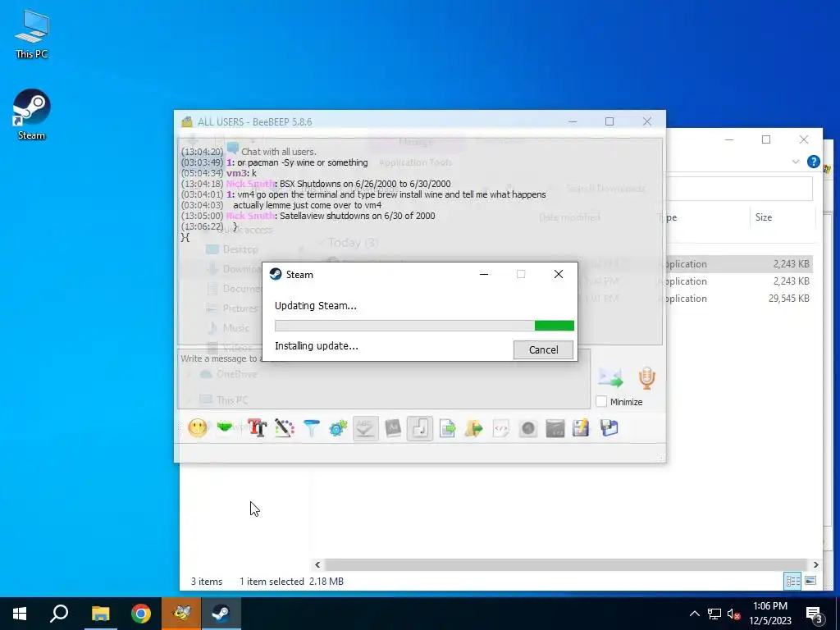Close the Steam updater dialog

(559, 274)
